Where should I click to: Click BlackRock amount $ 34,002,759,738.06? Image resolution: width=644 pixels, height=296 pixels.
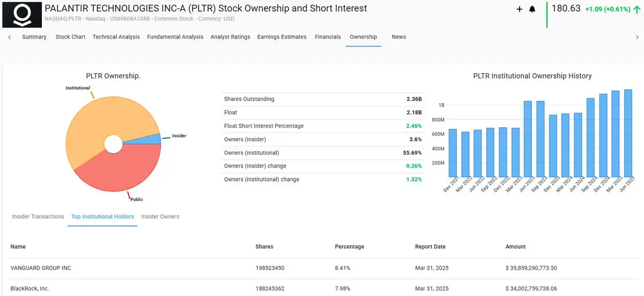point(531,288)
